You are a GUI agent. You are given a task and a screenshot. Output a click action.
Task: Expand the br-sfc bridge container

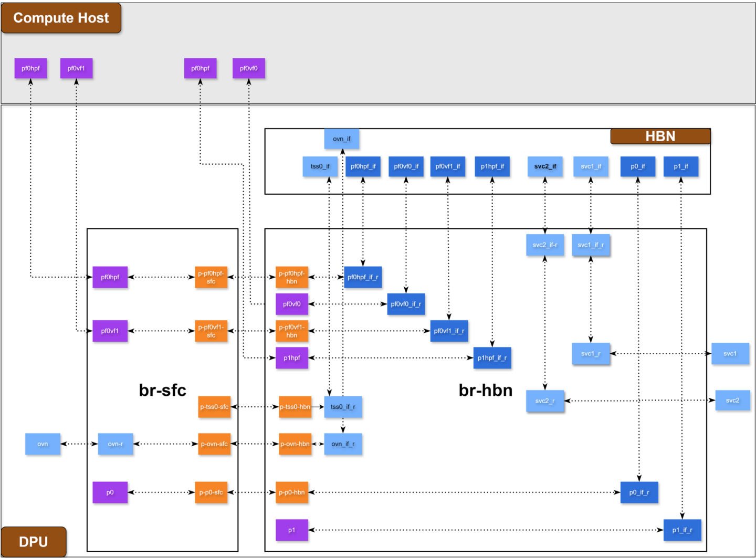(x=163, y=391)
